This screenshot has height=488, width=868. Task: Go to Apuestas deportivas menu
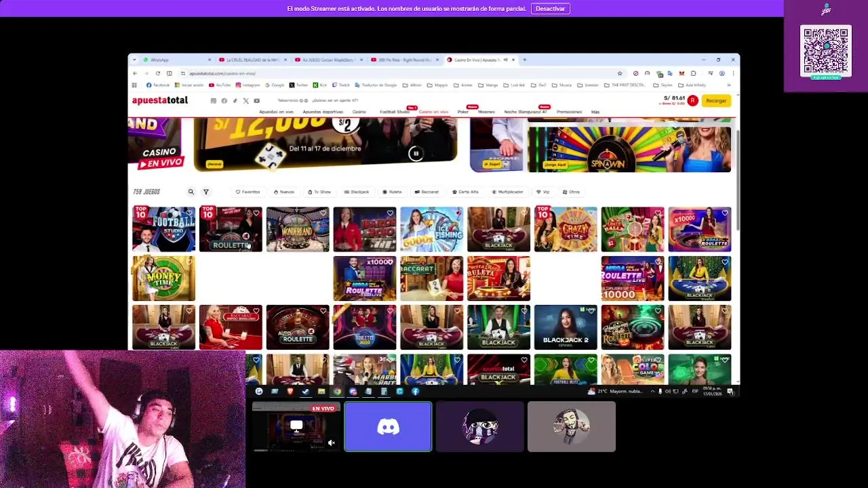(323, 112)
